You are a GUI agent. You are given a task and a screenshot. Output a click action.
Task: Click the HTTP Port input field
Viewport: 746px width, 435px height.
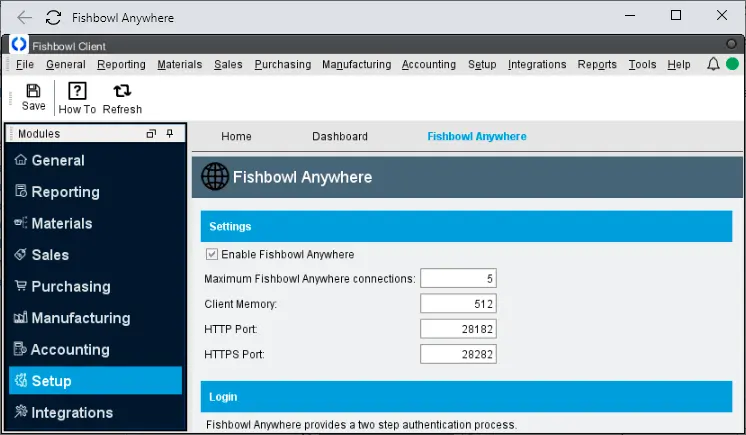458,329
